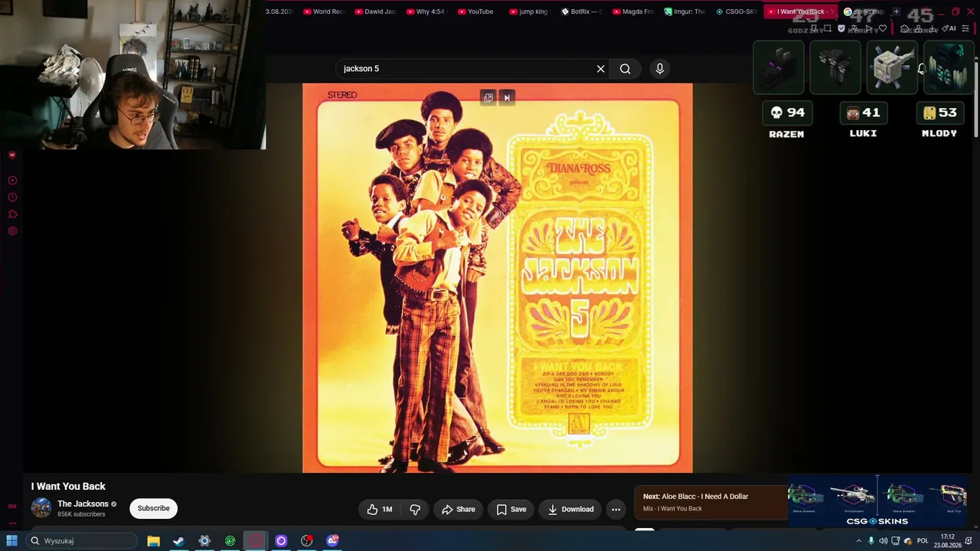Image resolution: width=980 pixels, height=551 pixels.
Task: Switch to the Imgur browser tab
Action: 685,11
